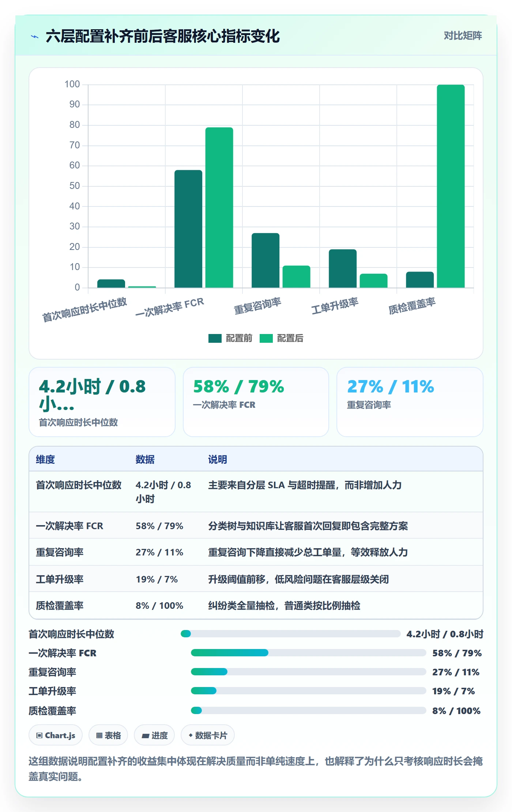The width and height of the screenshot is (512, 812).
Task: Click the 工单升级率 progress bar
Action: click(x=308, y=691)
